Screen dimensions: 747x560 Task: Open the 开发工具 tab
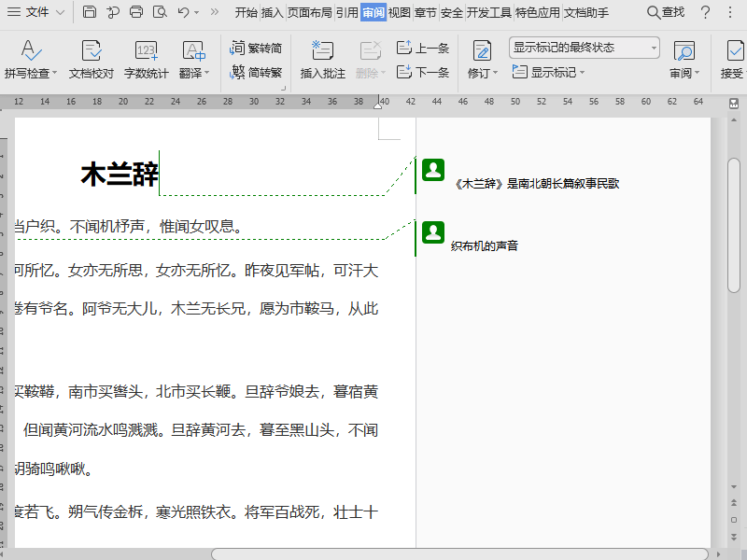pyautogui.click(x=488, y=12)
